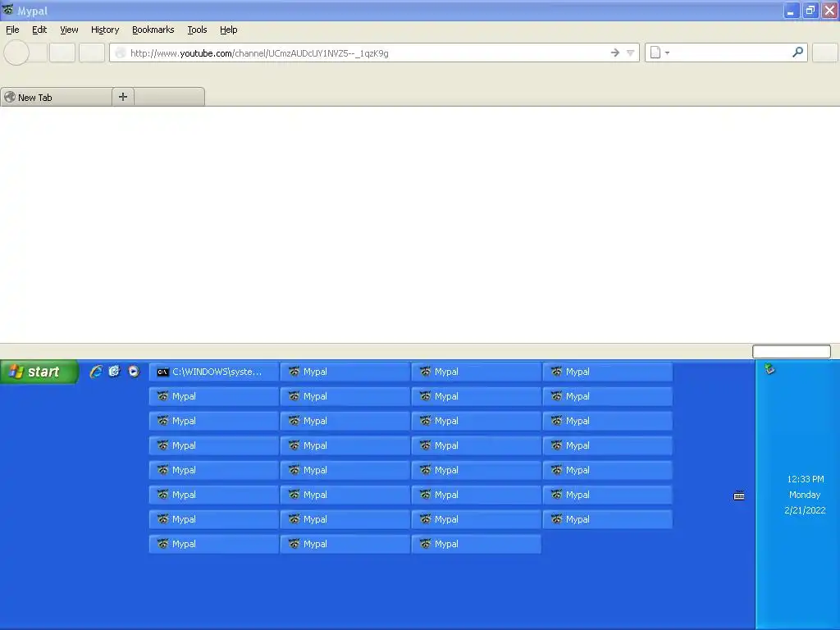Click the Mypal raccoon icon in the title bar
The height and width of the screenshot is (630, 840).
pyautogui.click(x=8, y=10)
